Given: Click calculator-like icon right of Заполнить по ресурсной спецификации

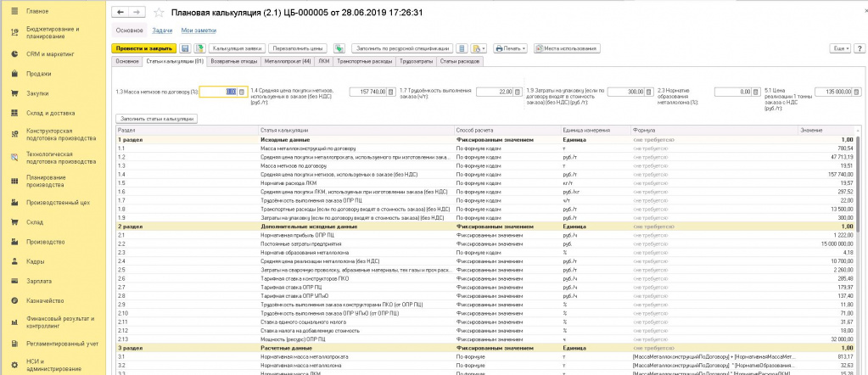Looking at the screenshot, I should (462, 48).
